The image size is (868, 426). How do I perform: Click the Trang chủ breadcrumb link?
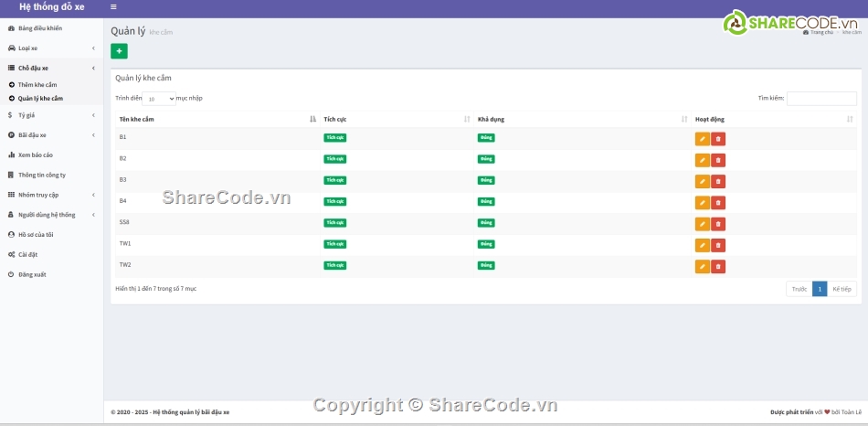click(818, 33)
